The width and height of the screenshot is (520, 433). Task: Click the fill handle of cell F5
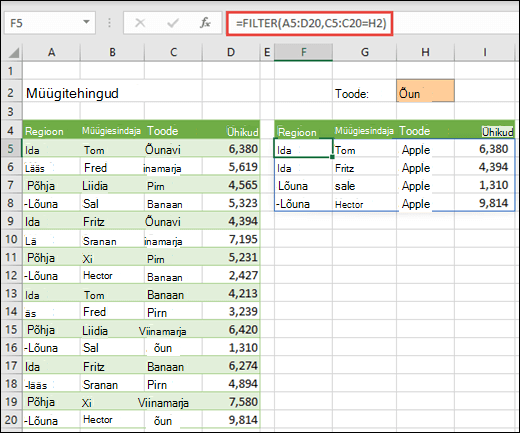click(332, 157)
